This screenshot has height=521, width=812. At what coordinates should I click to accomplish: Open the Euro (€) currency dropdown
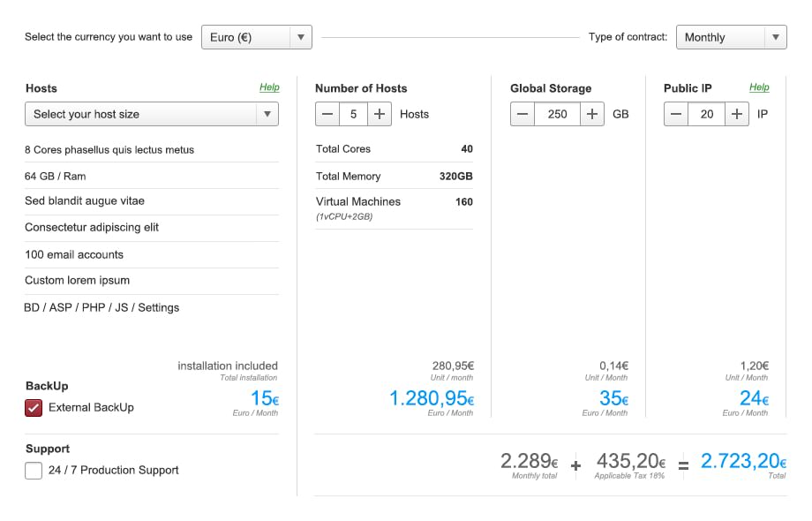pos(256,37)
